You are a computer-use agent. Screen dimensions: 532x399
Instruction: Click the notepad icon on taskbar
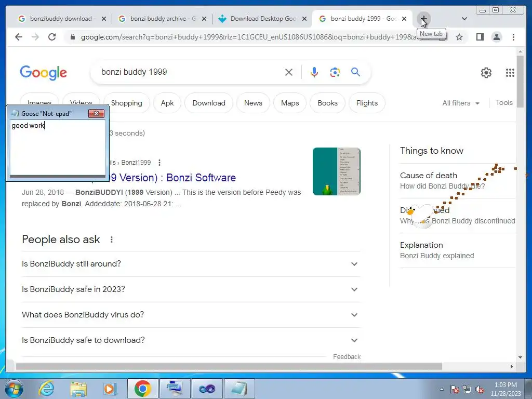point(239,389)
